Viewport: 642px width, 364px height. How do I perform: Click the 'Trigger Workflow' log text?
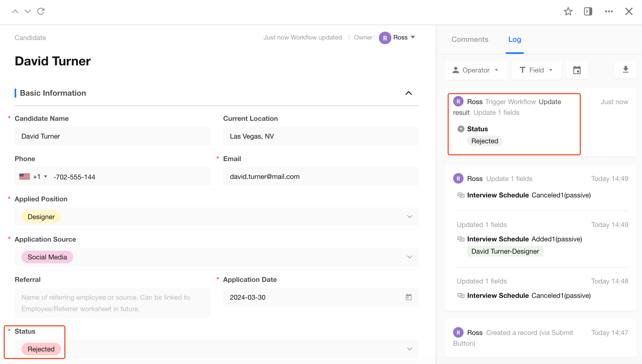pos(510,102)
